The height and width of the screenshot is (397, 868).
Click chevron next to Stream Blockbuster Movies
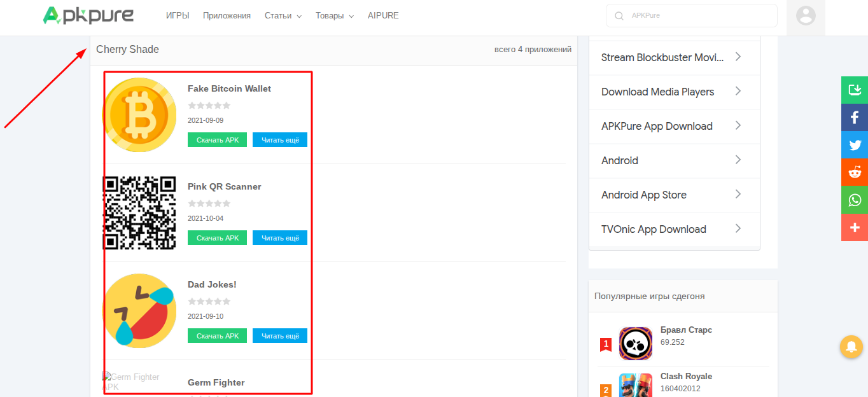tap(738, 57)
